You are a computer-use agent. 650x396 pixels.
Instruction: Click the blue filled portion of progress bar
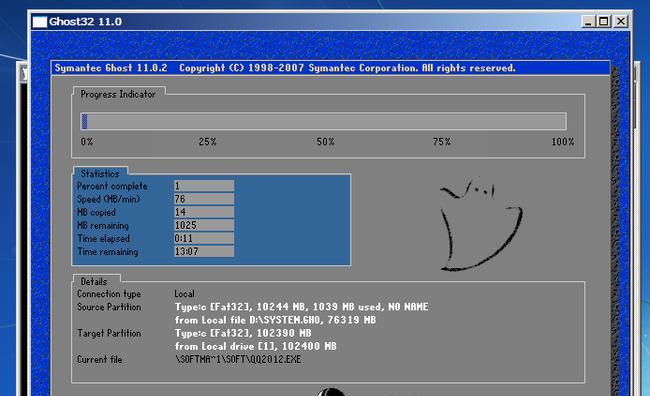[x=85, y=121]
